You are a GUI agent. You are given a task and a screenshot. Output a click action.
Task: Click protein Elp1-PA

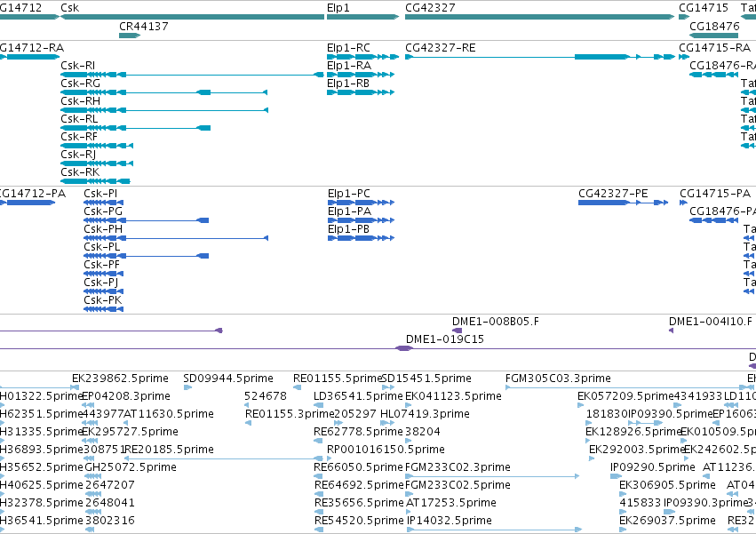[362, 220]
